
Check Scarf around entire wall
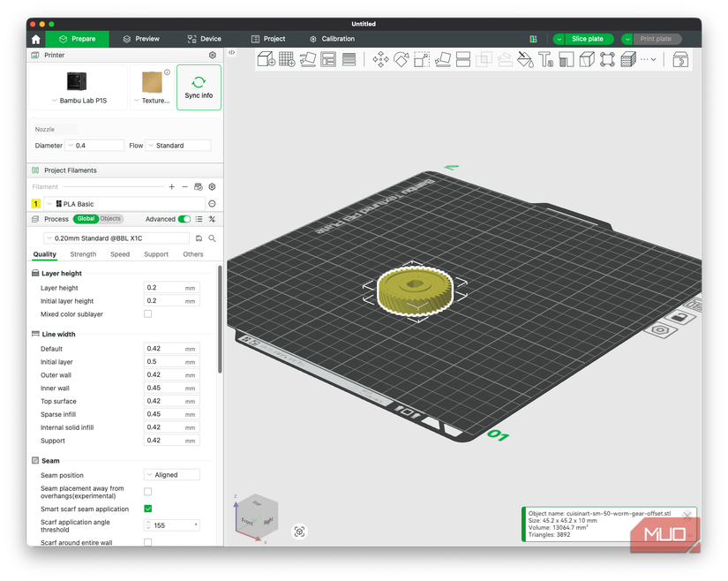[147, 542]
